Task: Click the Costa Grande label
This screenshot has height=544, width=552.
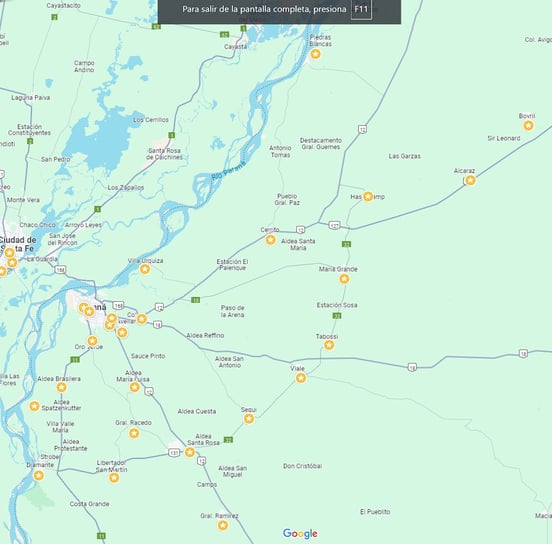Action: pos(89,504)
